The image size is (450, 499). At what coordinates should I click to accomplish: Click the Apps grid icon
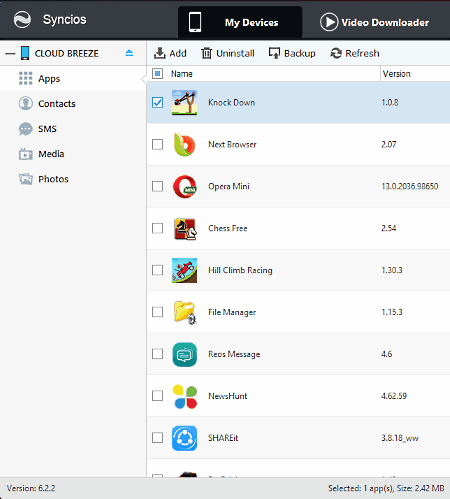(26, 78)
